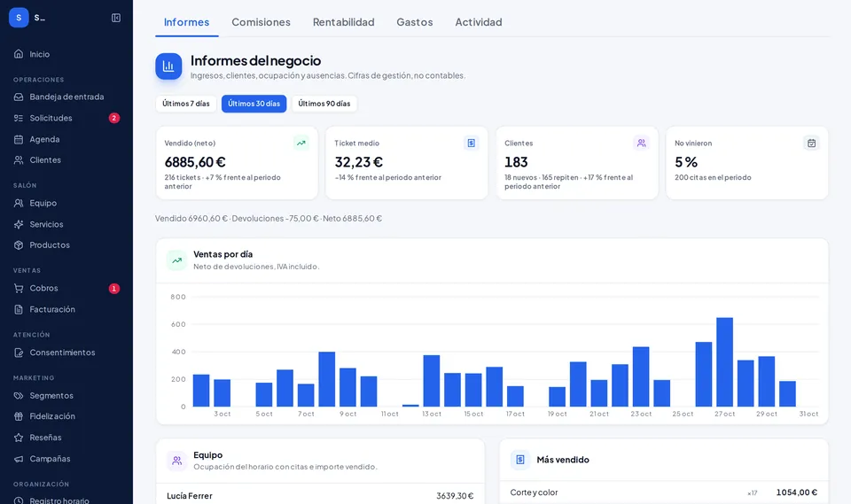Open the Clientes page
This screenshot has height=504, width=851.
66,160
